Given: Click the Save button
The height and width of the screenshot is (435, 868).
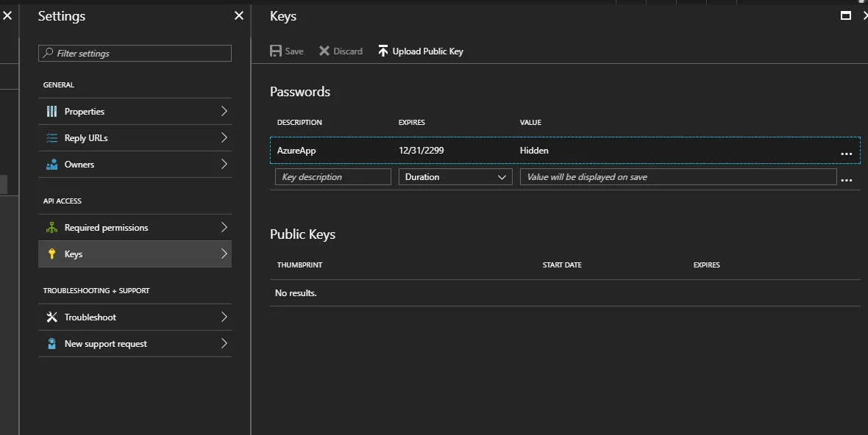Looking at the screenshot, I should tap(287, 51).
